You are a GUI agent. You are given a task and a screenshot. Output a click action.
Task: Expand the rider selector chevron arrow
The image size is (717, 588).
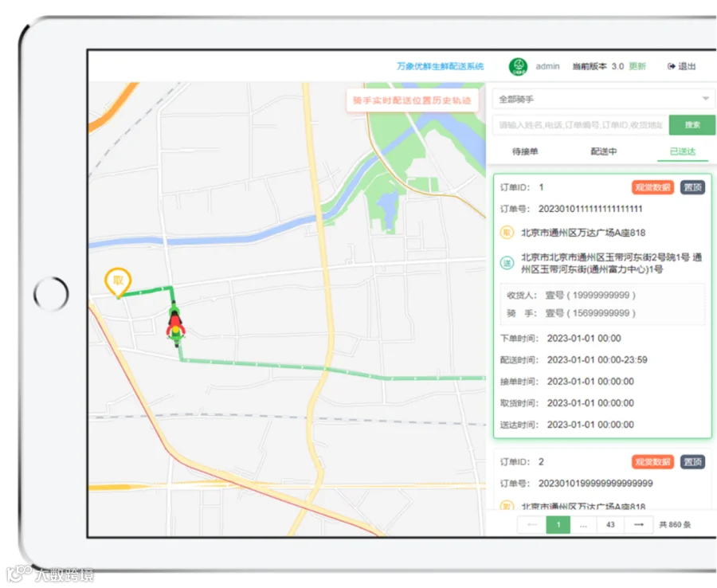click(706, 99)
